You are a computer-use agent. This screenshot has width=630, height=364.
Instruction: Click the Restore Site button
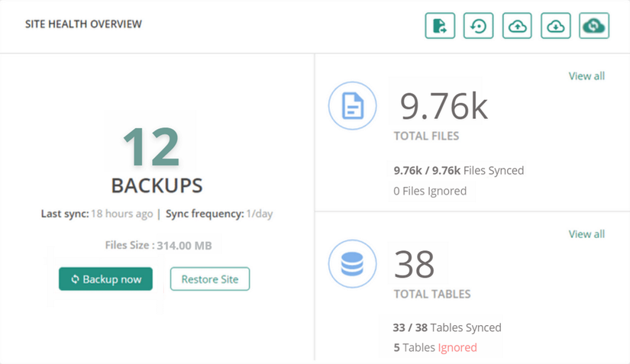(x=210, y=279)
